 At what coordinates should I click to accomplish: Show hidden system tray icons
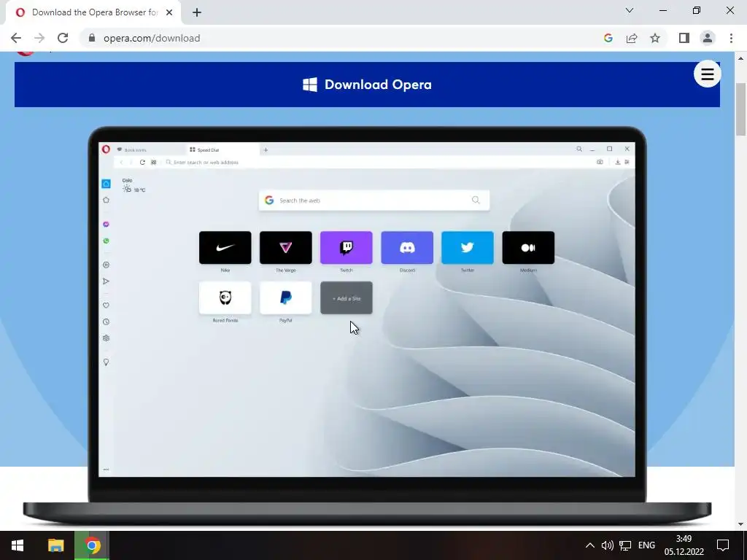pos(589,545)
